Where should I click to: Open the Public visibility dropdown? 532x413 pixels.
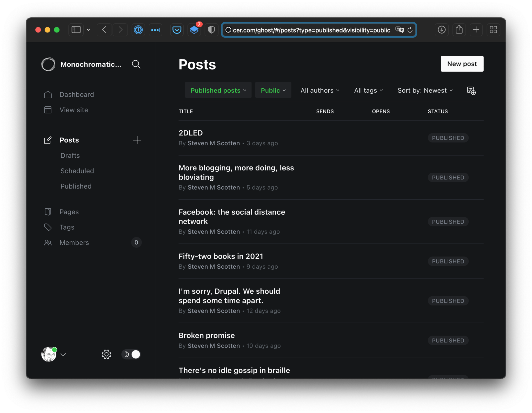(273, 90)
